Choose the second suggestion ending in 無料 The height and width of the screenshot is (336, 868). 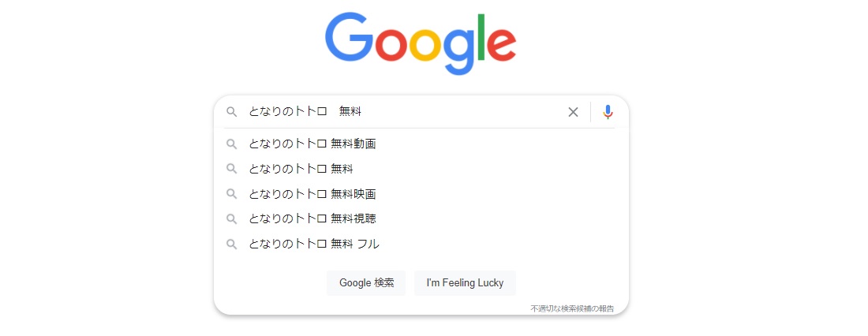click(x=421, y=168)
